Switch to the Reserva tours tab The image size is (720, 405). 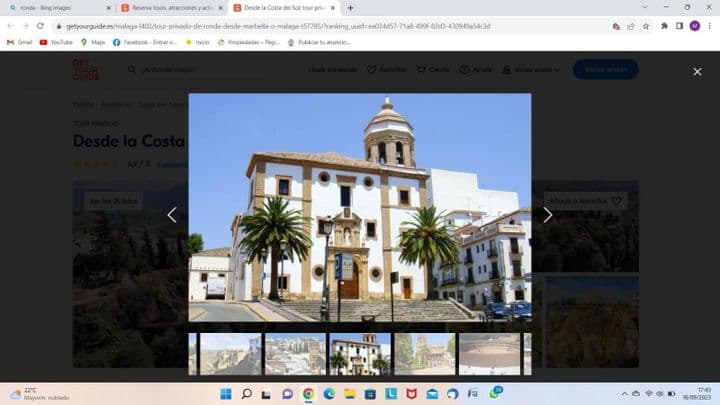click(x=170, y=8)
